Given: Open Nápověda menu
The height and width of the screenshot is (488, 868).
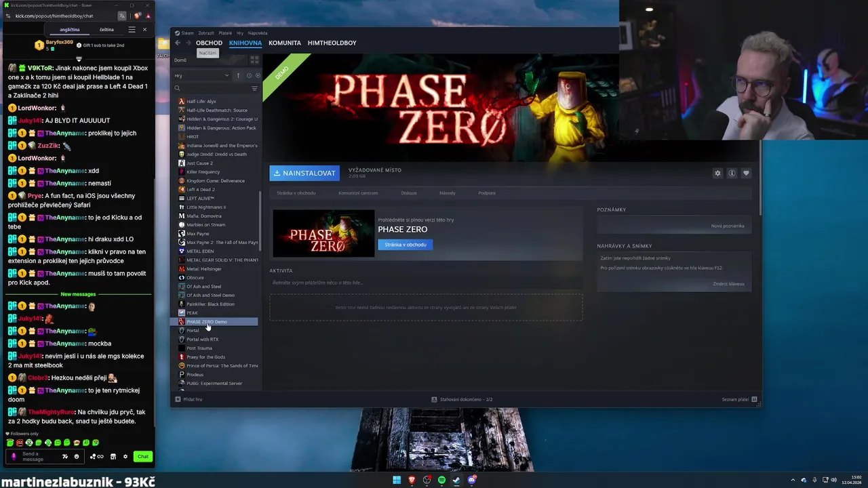Looking at the screenshot, I should click(258, 33).
